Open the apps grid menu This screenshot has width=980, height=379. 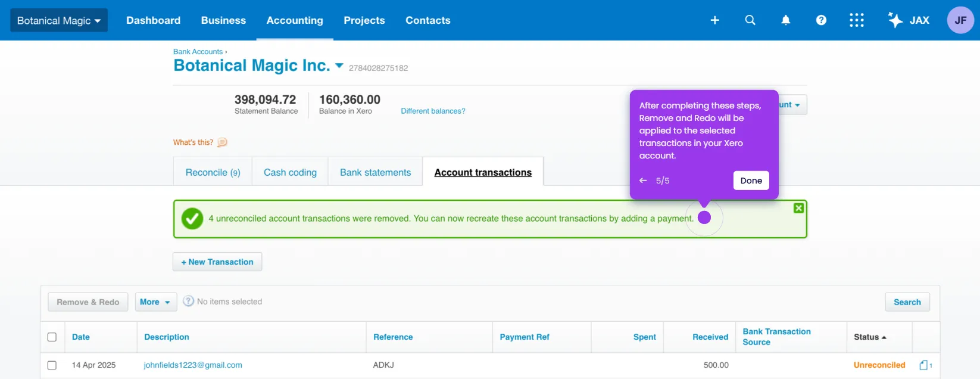(x=856, y=20)
